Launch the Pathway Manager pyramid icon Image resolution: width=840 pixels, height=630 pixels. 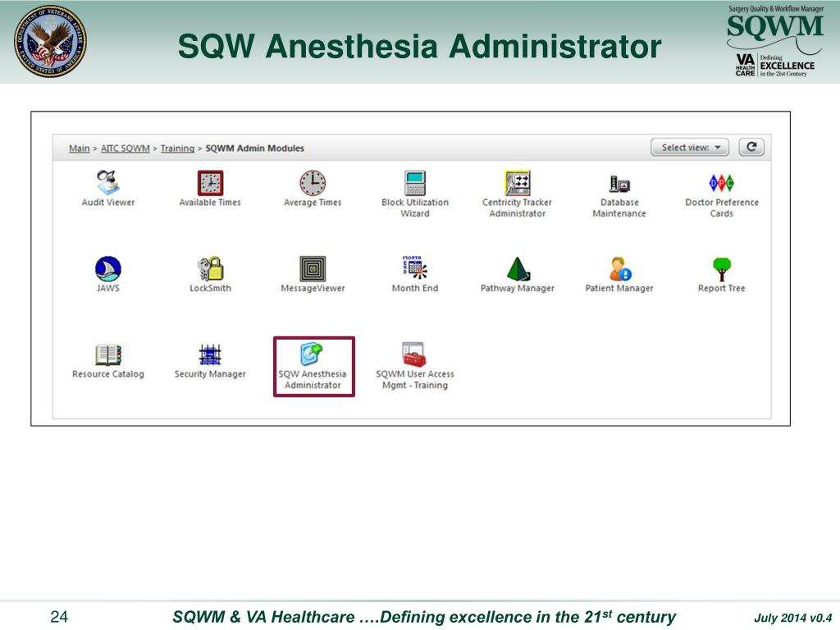(x=518, y=268)
